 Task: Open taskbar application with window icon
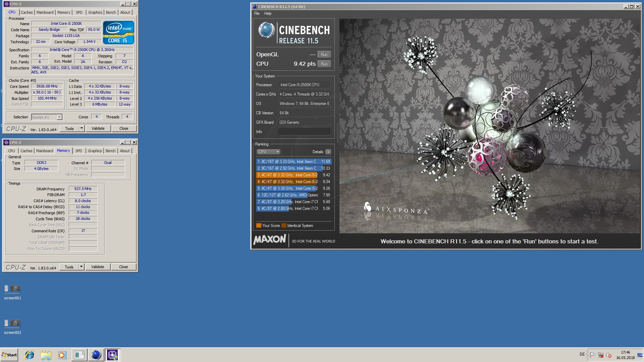pyautogui.click(x=79, y=355)
